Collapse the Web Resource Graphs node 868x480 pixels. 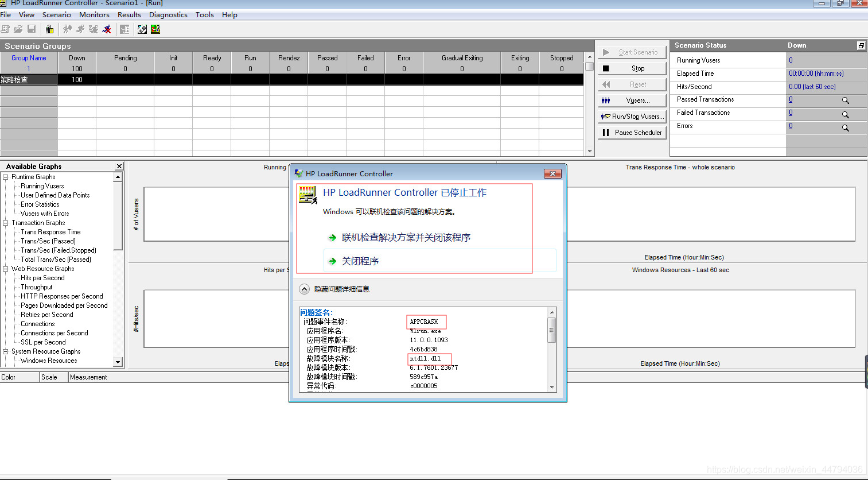tap(6, 269)
